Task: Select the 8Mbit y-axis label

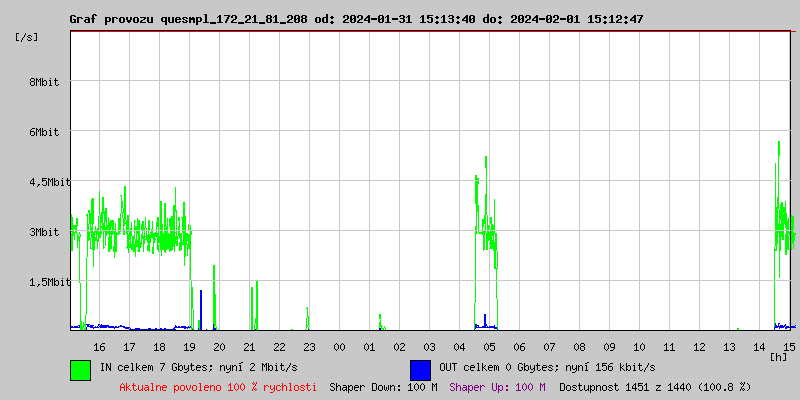Action: click(x=44, y=83)
